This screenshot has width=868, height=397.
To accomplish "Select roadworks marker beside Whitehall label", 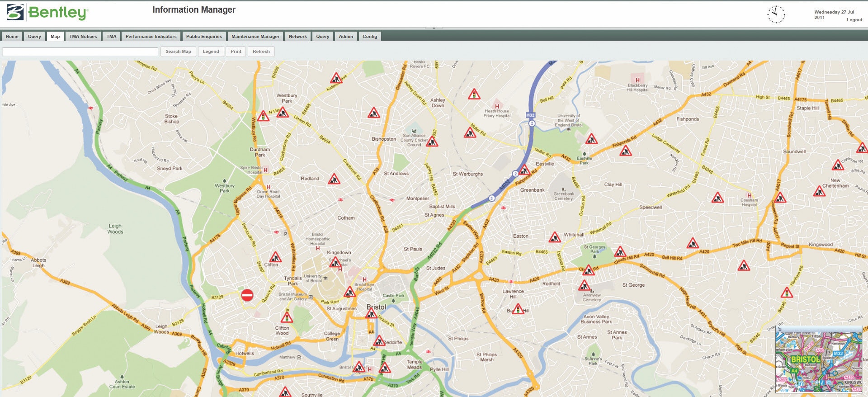I will click(x=555, y=237).
